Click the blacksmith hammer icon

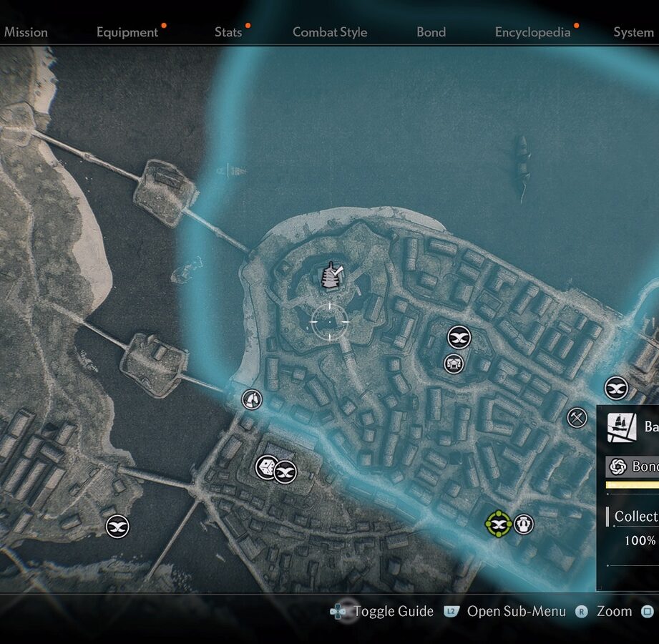click(577, 418)
